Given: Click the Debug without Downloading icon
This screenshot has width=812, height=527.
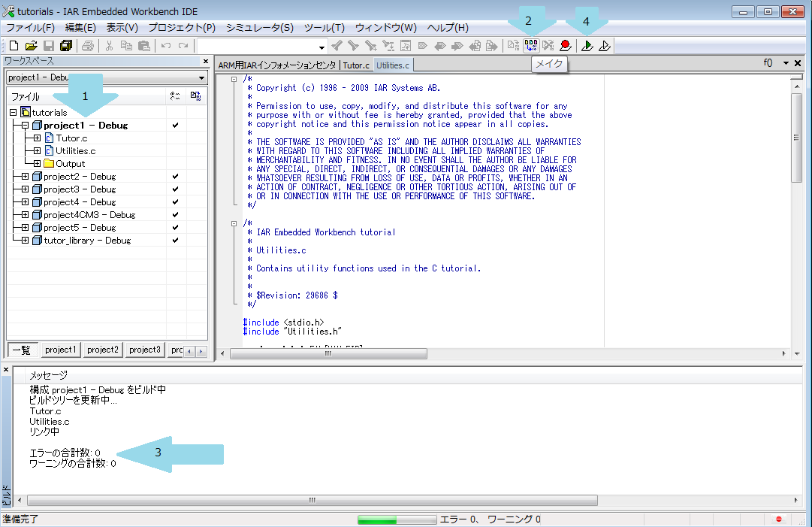Looking at the screenshot, I should click(604, 46).
